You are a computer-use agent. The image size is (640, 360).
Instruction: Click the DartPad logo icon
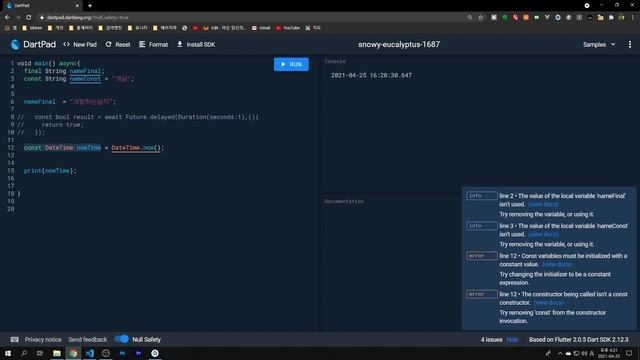pyautogui.click(x=15, y=44)
